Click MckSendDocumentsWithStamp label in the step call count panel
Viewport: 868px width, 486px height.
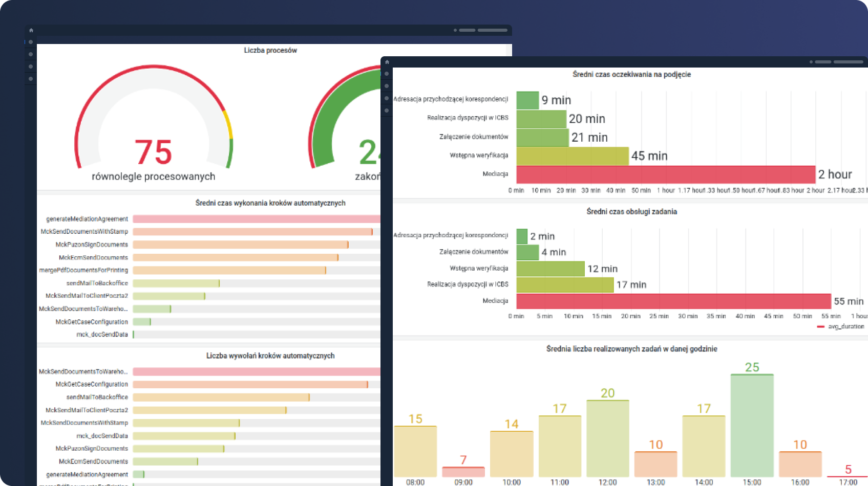point(84,423)
